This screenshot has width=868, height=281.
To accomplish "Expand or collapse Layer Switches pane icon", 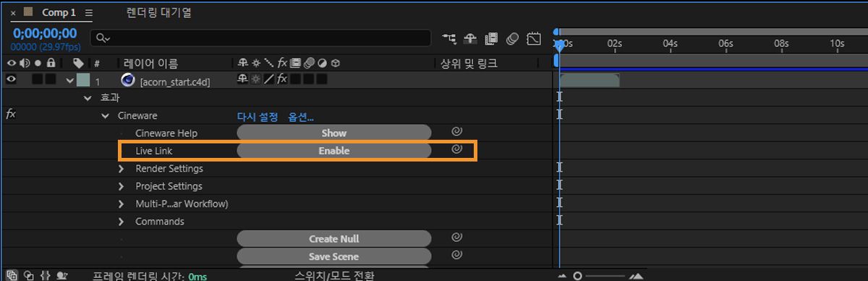I will (x=11, y=275).
